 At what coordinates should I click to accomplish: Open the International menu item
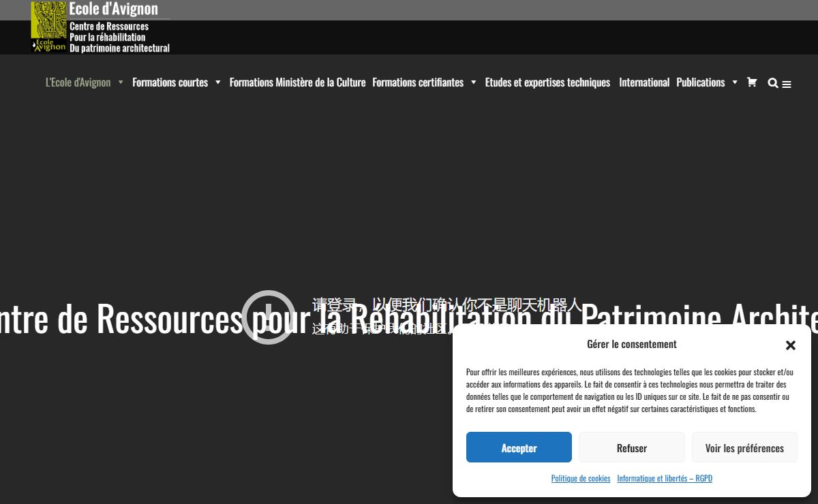coord(644,82)
